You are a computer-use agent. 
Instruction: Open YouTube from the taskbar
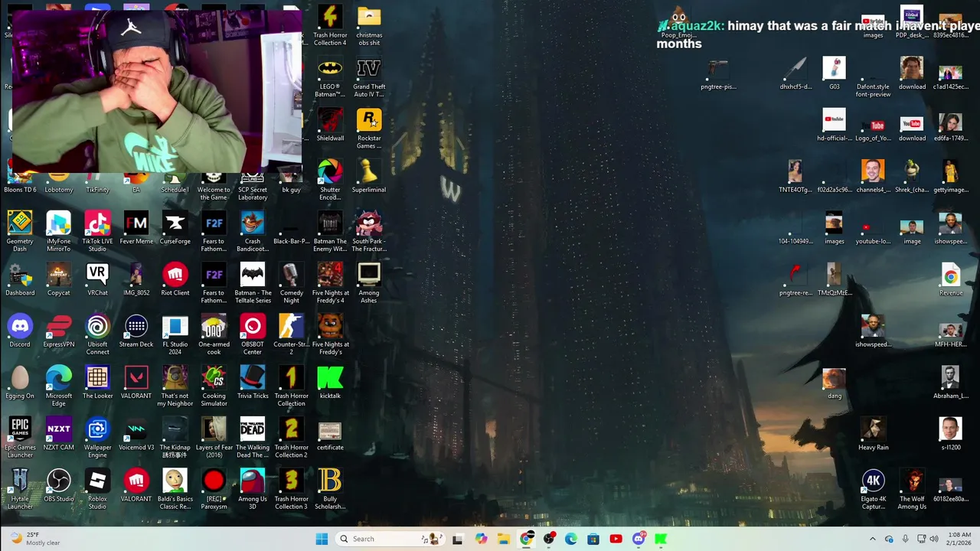click(x=616, y=539)
